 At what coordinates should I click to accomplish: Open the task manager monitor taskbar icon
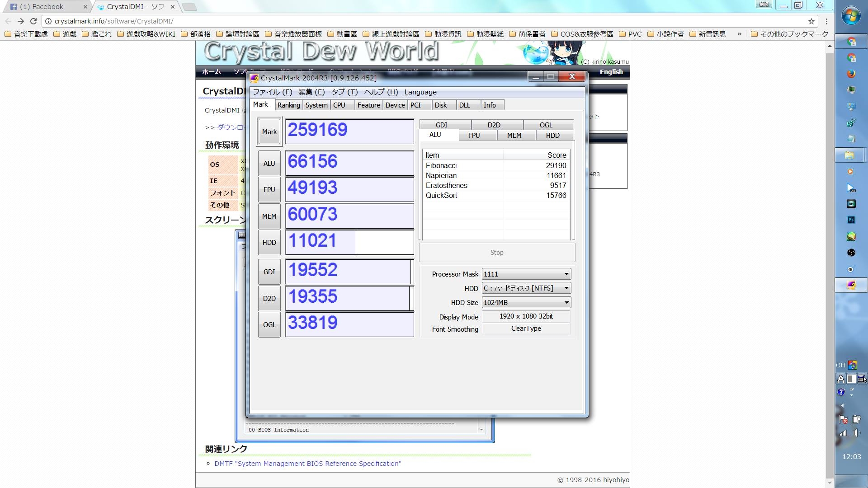851,90
